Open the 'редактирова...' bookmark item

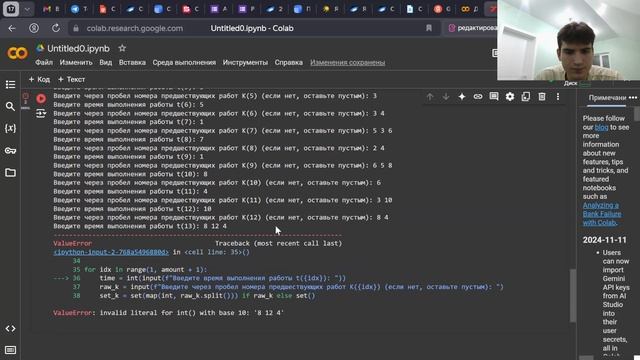click(x=472, y=28)
